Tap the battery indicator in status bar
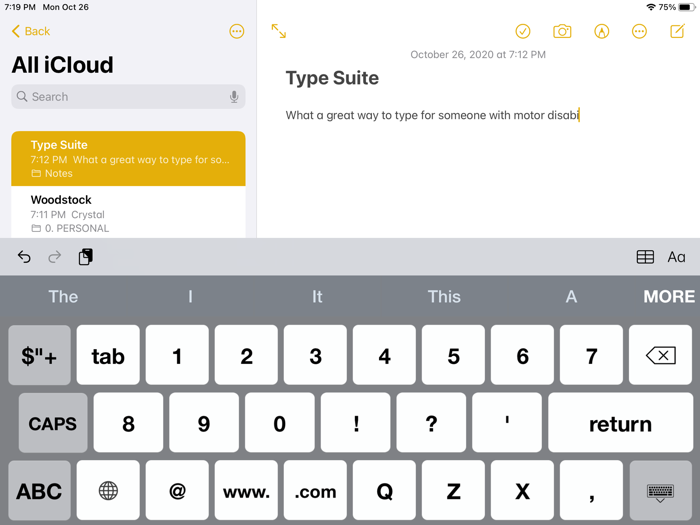Image resolution: width=700 pixels, height=525 pixels. (685, 7)
